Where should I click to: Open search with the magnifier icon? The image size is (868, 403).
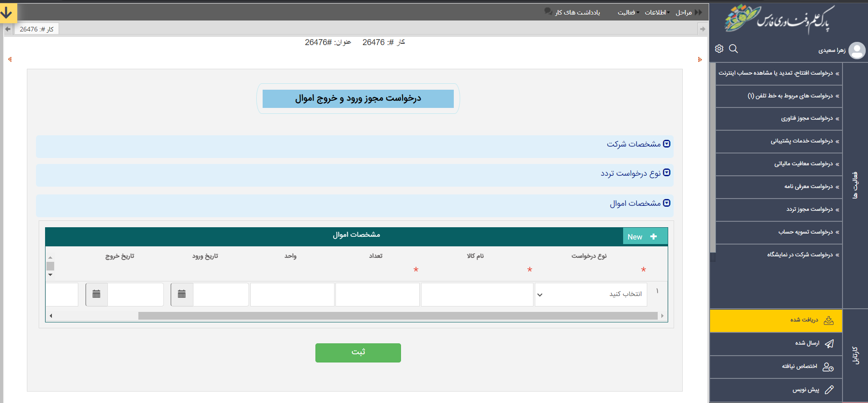733,49
